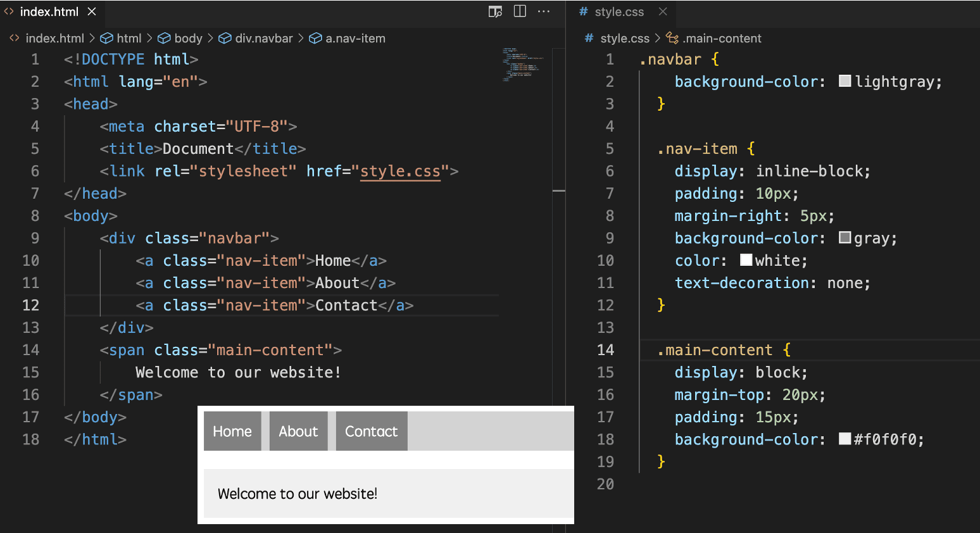Click the style.css link in the href attribute
980x533 pixels.
[x=400, y=171]
